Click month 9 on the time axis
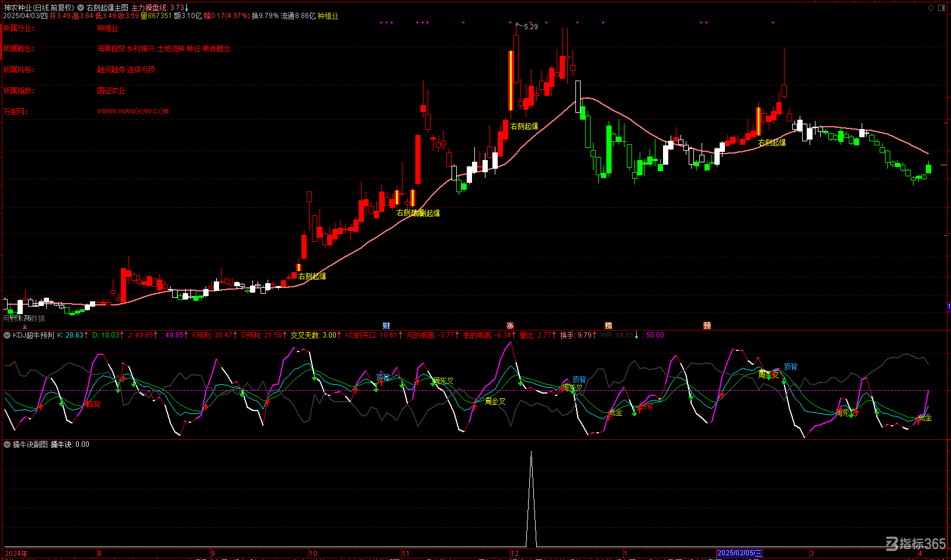 tap(213, 553)
